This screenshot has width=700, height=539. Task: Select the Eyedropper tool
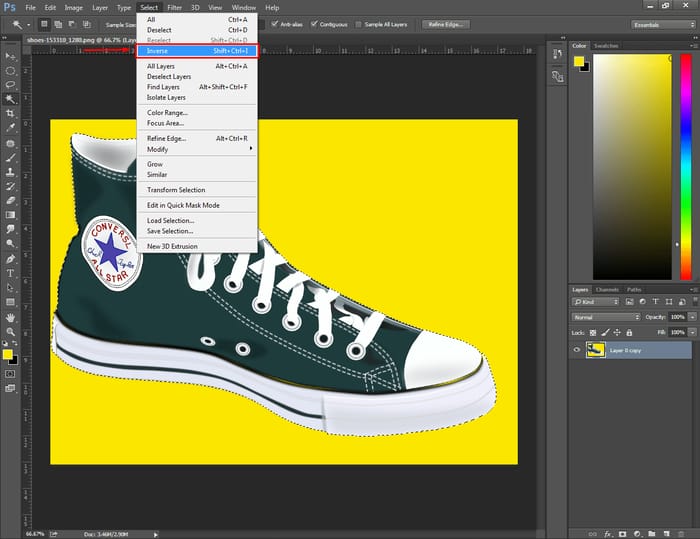[10, 128]
